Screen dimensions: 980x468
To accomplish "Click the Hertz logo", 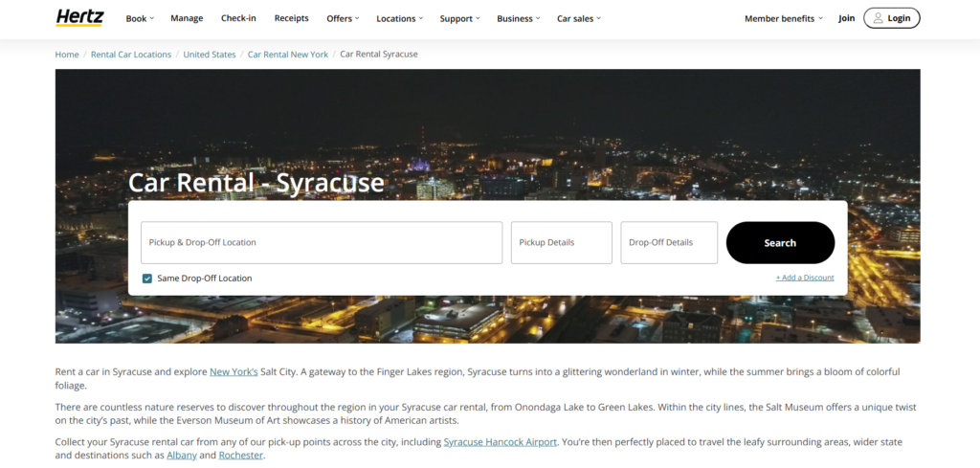I will coord(79,17).
